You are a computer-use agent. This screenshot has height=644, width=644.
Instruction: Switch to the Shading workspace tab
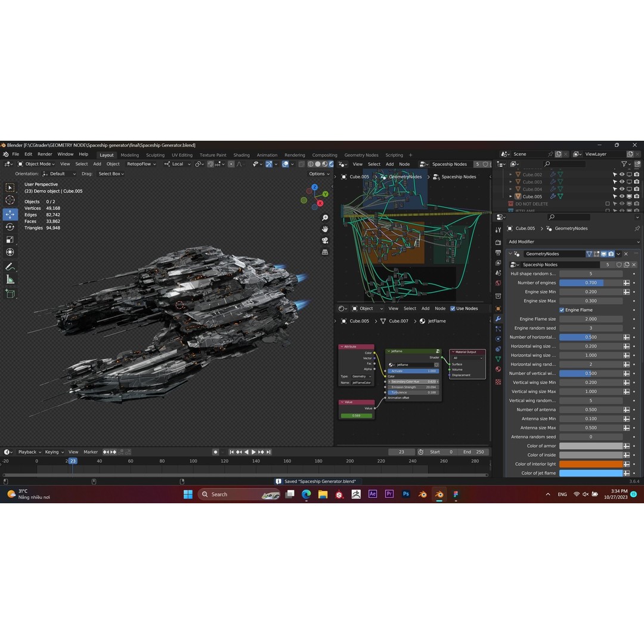click(x=241, y=155)
